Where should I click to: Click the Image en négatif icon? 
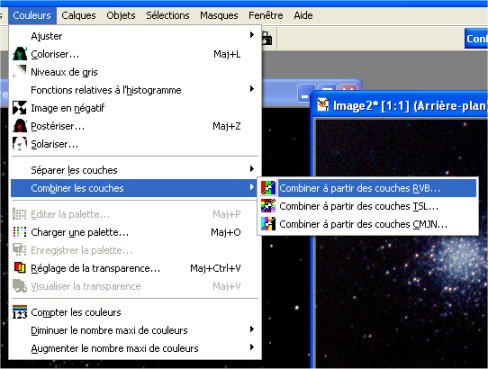pyautogui.click(x=19, y=108)
